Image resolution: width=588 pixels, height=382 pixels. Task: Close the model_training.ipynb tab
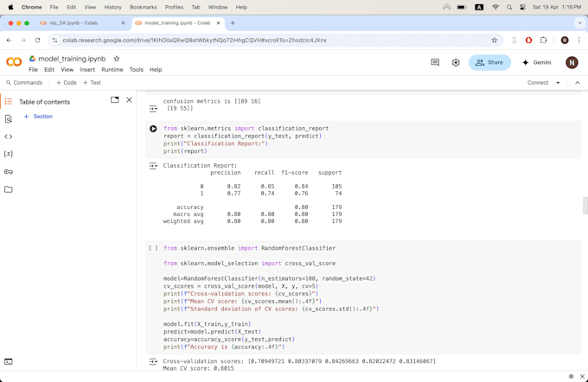point(218,22)
